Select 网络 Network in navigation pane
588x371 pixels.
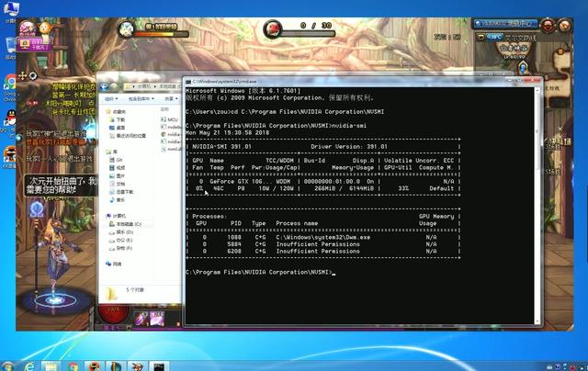114,264
